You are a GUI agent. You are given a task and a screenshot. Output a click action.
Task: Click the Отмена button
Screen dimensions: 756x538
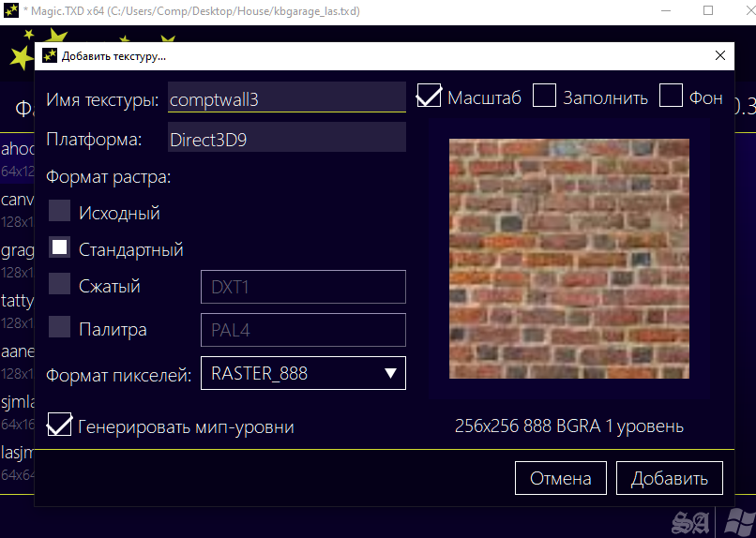tap(560, 478)
